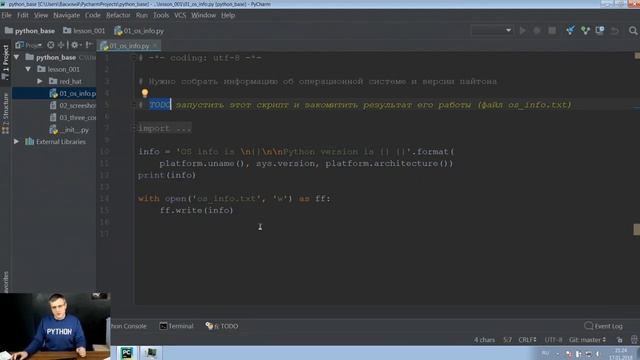Open the Git: master branch popup

(x=587, y=340)
